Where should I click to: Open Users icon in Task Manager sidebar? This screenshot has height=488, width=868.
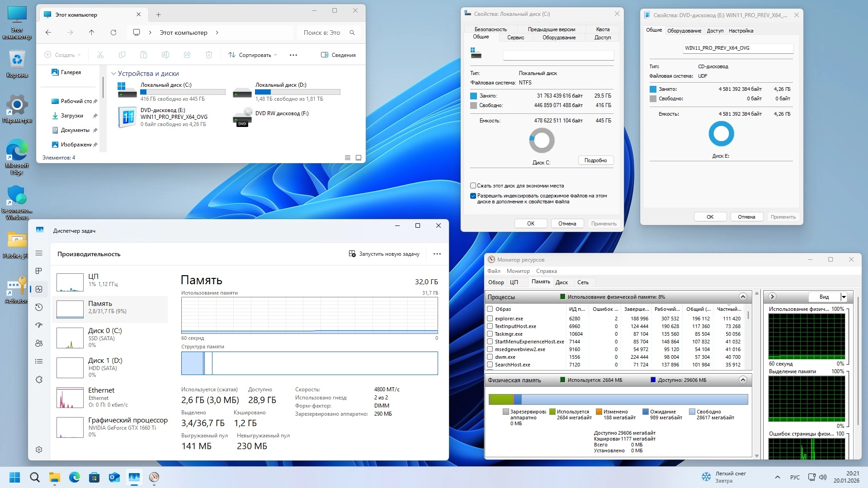coord(39,343)
